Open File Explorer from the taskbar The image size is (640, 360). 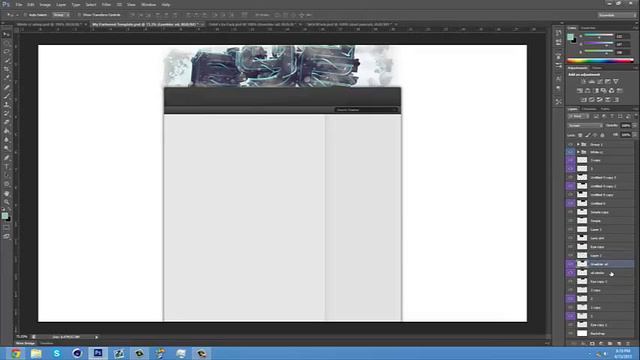[36, 353]
